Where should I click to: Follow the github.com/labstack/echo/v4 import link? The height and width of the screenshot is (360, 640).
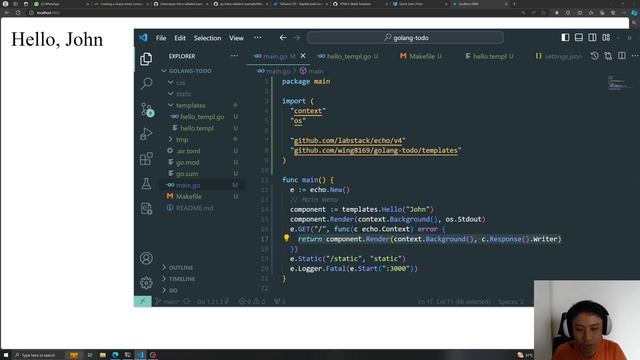(x=348, y=140)
